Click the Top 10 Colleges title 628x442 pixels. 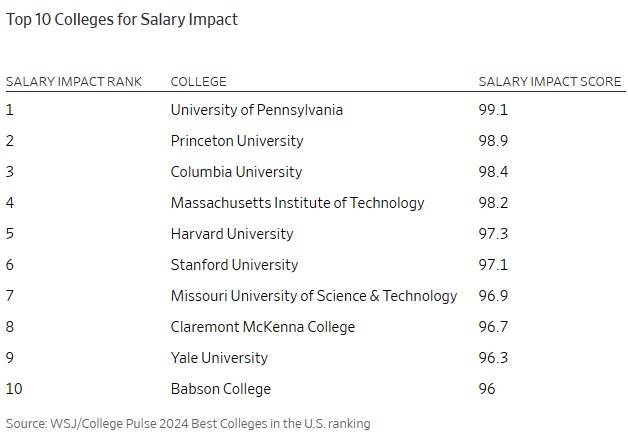pos(122,20)
